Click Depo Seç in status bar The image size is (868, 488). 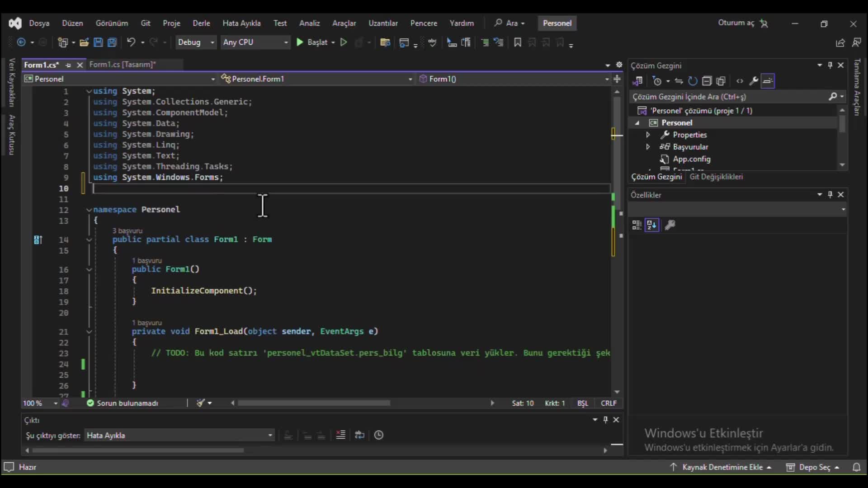[x=813, y=467]
